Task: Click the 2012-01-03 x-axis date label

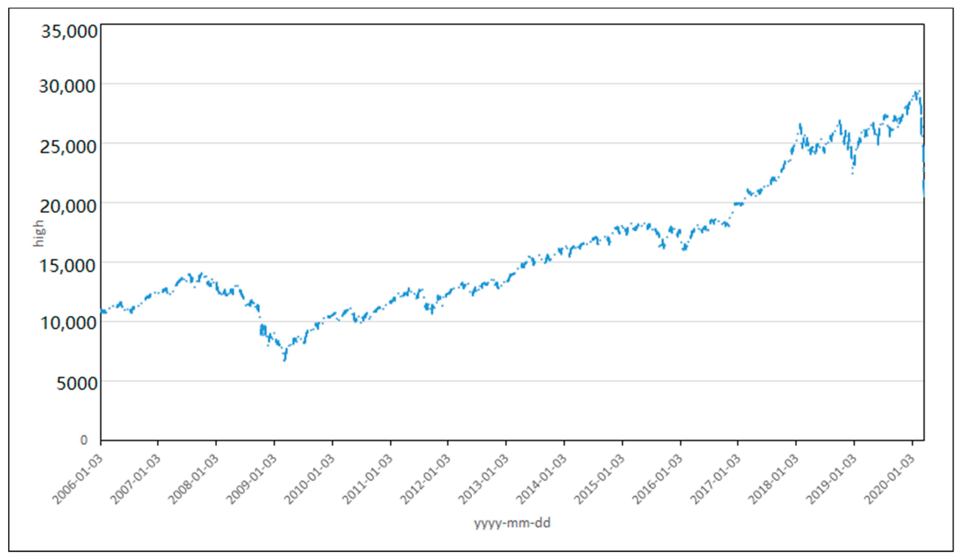Action: [425, 480]
